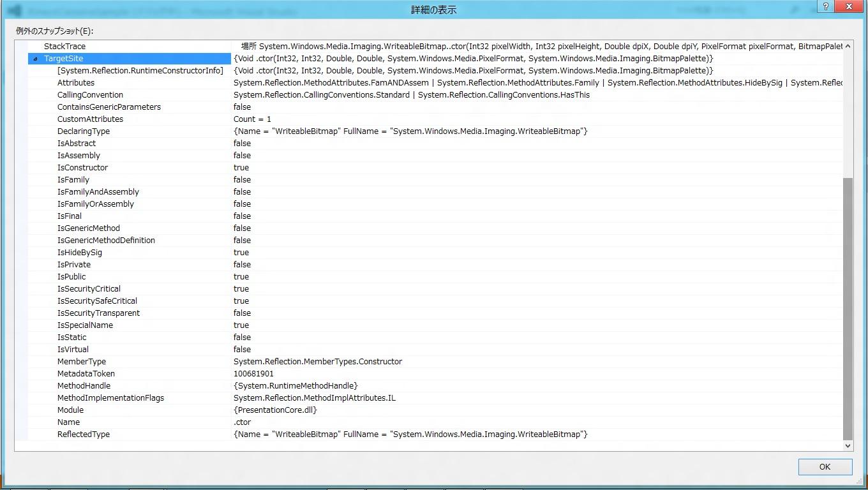868x490 pixels.
Task: Select the IsSecuritySafeCritical row
Action: click(436, 301)
